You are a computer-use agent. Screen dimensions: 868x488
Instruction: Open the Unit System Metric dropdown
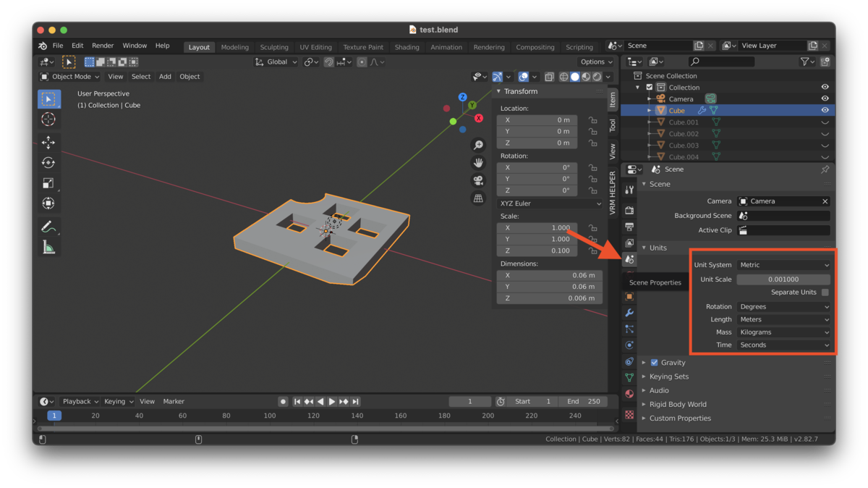click(784, 265)
